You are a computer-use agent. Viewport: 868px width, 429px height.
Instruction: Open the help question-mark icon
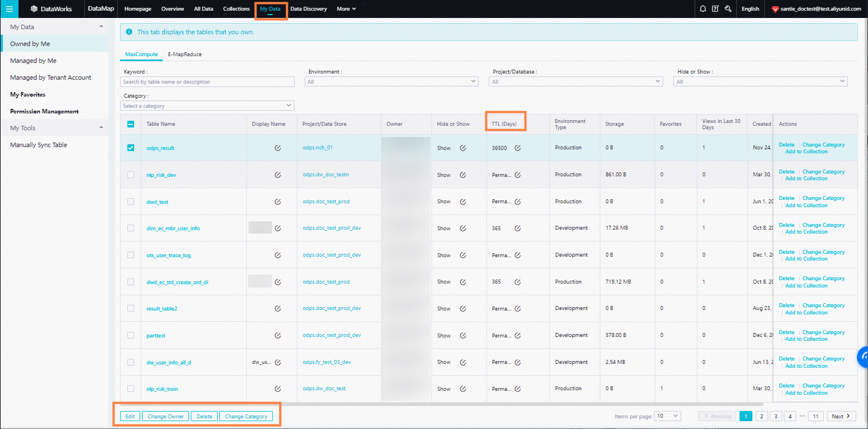point(715,9)
